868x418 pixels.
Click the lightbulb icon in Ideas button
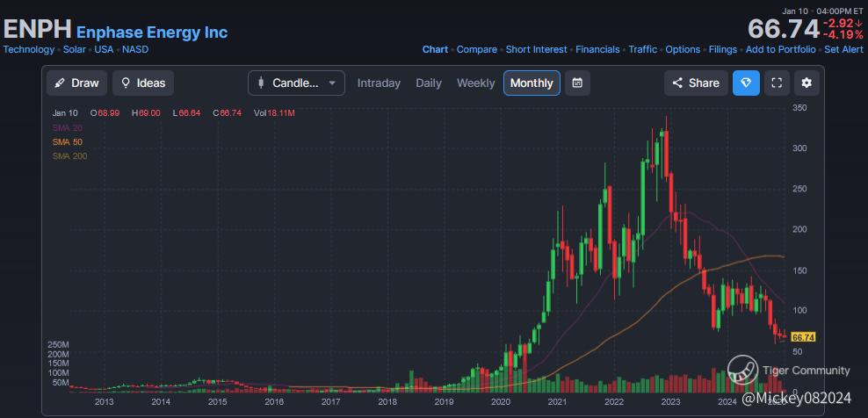coord(126,83)
